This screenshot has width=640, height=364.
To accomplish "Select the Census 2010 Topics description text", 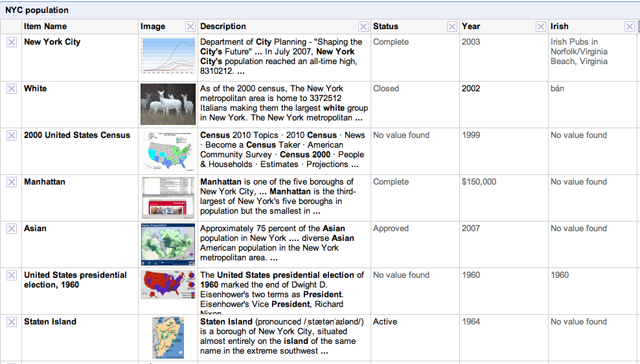I will coord(282,150).
